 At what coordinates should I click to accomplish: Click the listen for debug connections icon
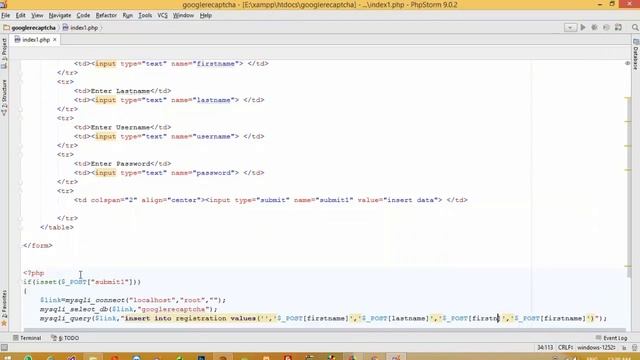[618, 27]
